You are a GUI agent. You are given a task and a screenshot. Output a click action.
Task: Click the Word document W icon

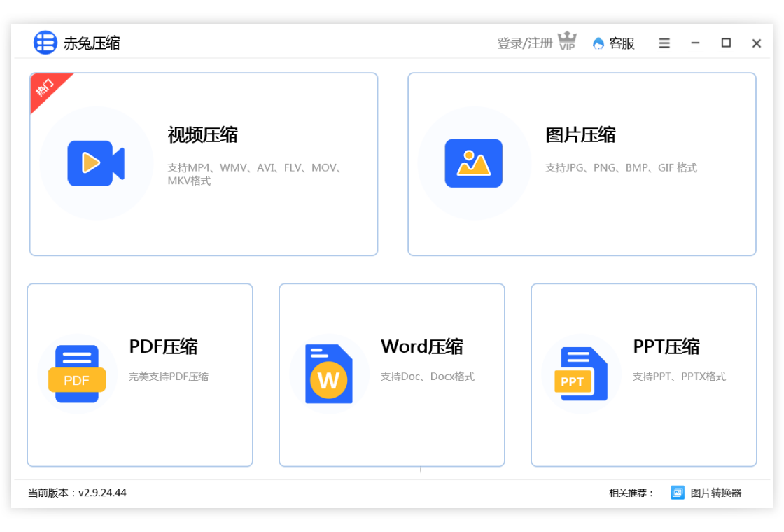click(x=329, y=374)
